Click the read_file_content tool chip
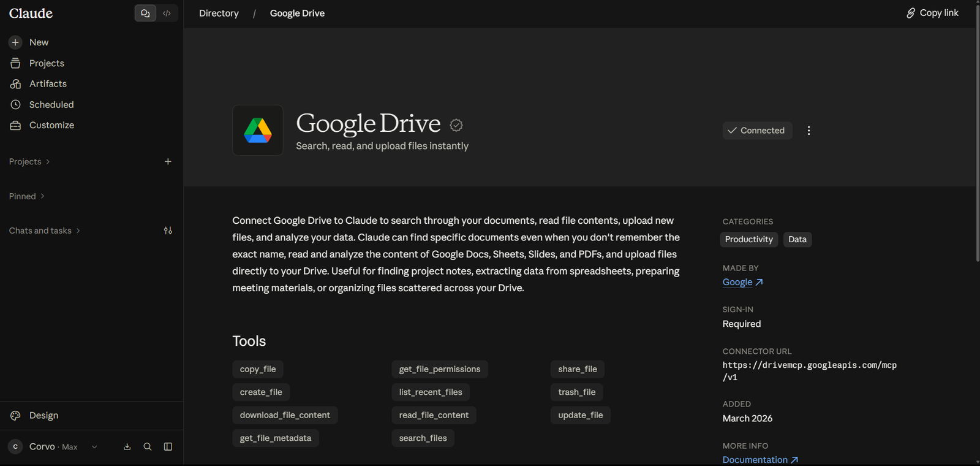This screenshot has height=466, width=980. (434, 415)
